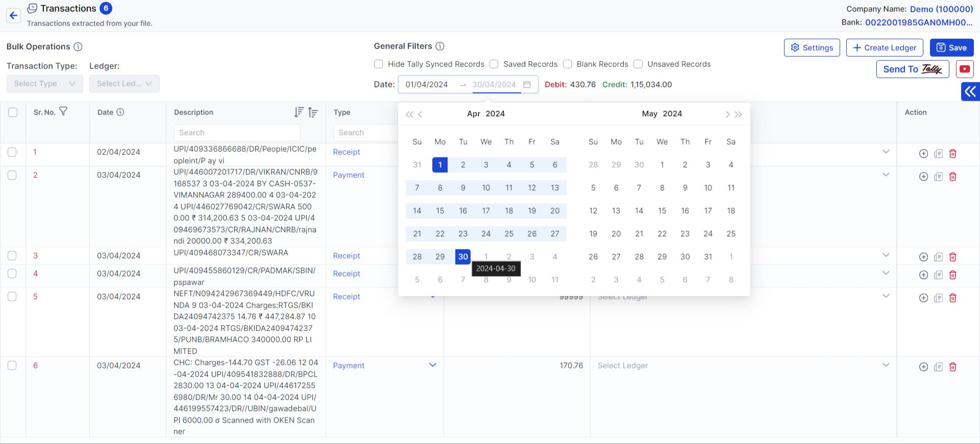The image size is (980, 444).
Task: Click the Date column info icon
Action: (120, 112)
